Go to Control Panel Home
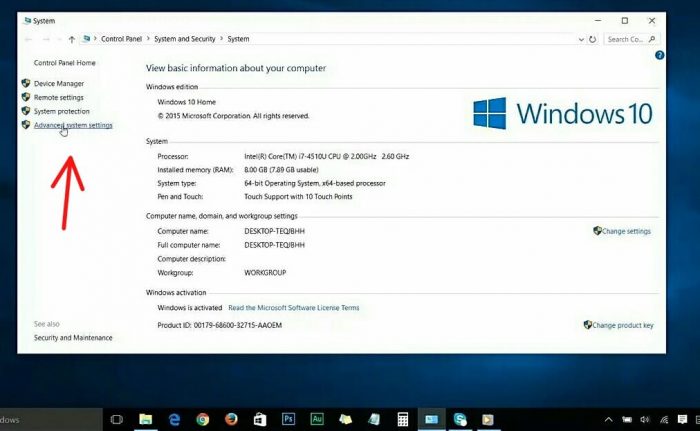This screenshot has height=431, width=700. [65, 63]
